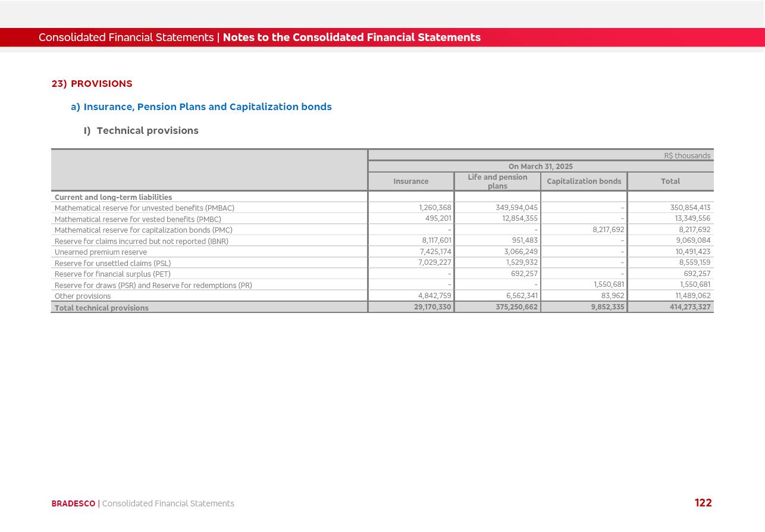
Task: Click the "On March 31, 2025" table header
Action: [540, 167]
